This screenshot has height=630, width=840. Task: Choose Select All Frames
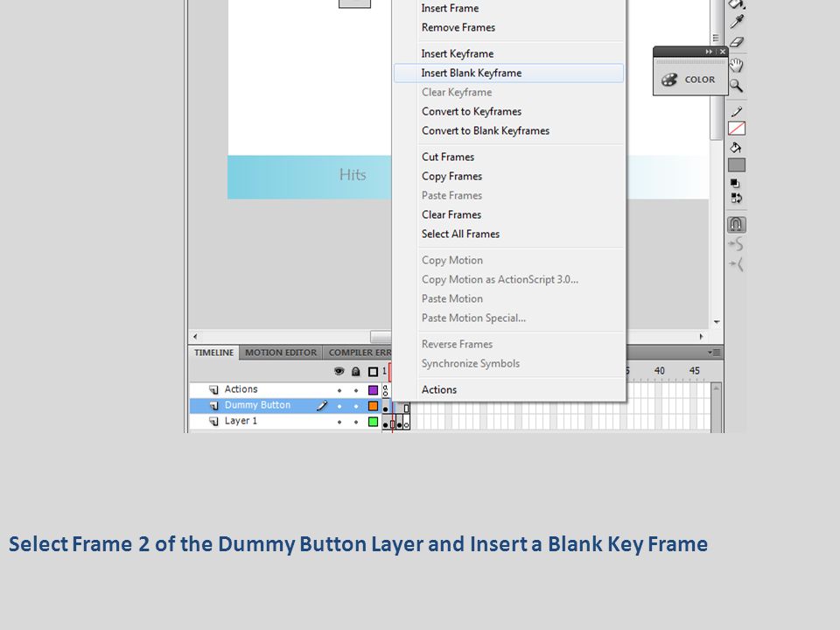509,234
